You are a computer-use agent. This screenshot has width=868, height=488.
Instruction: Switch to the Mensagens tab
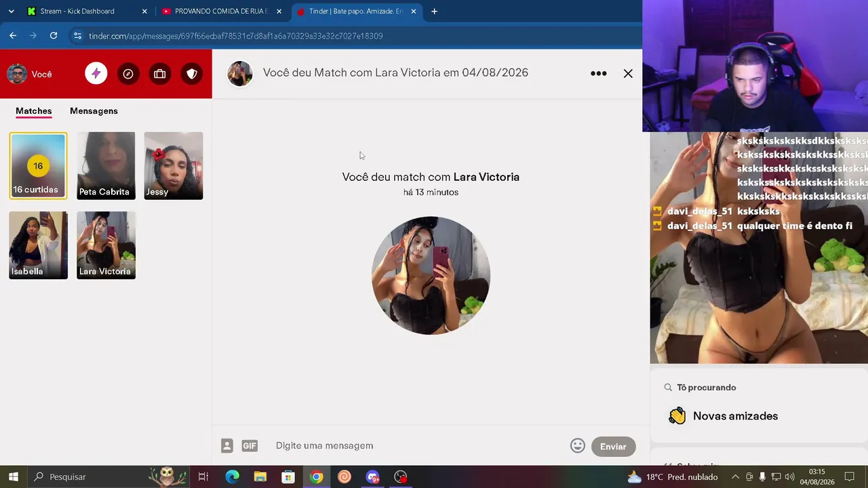click(x=94, y=111)
